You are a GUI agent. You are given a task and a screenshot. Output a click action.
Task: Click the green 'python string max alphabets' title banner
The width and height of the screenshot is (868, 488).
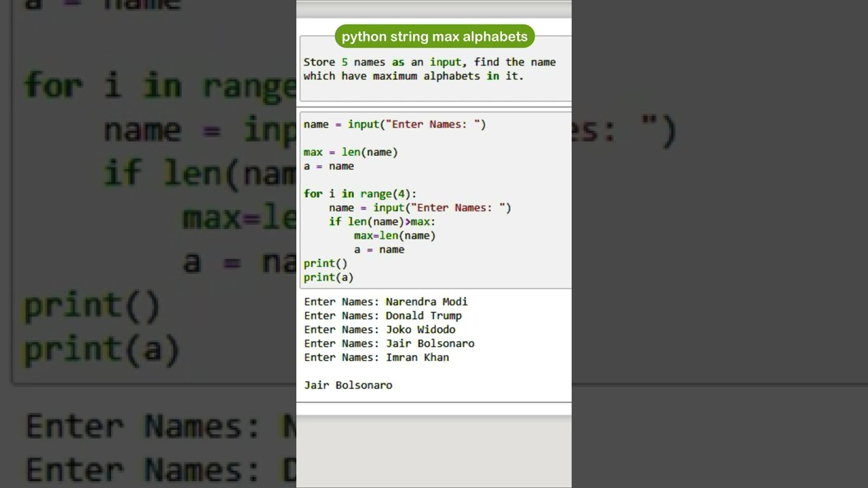pyautogui.click(x=435, y=37)
